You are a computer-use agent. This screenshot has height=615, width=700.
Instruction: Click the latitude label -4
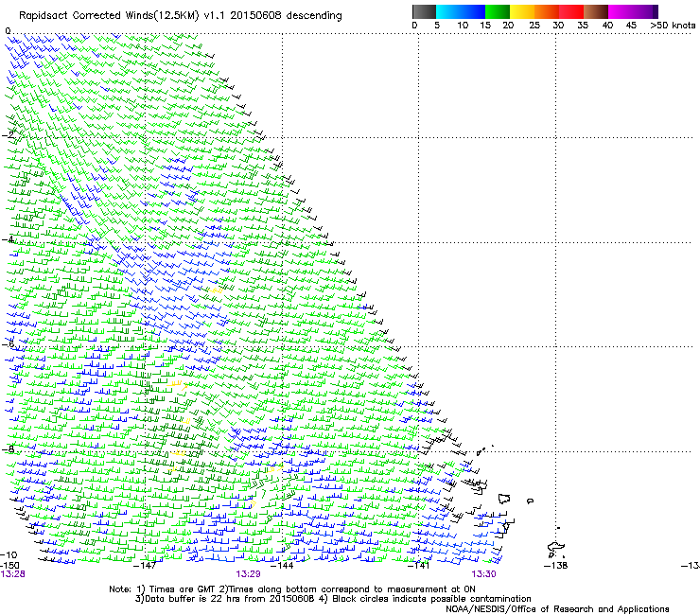[x=8, y=239]
